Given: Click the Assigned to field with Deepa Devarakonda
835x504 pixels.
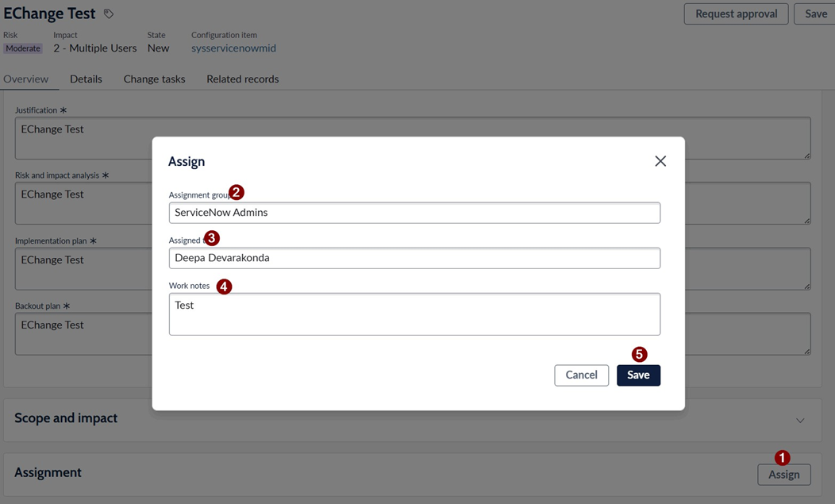Looking at the screenshot, I should [414, 258].
